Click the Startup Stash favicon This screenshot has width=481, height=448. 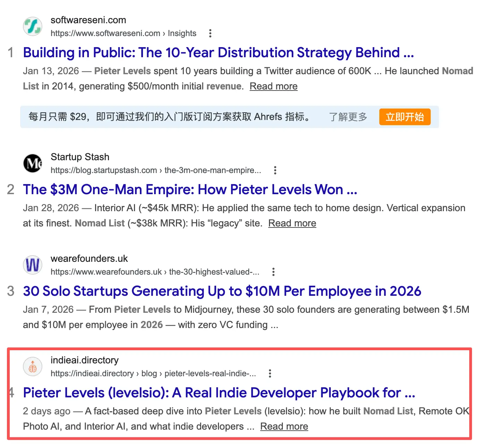[x=32, y=163]
